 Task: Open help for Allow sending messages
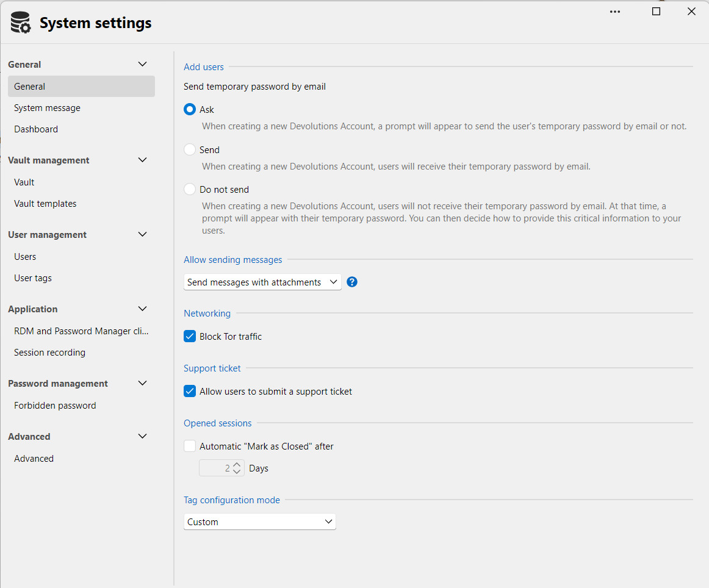pos(352,282)
